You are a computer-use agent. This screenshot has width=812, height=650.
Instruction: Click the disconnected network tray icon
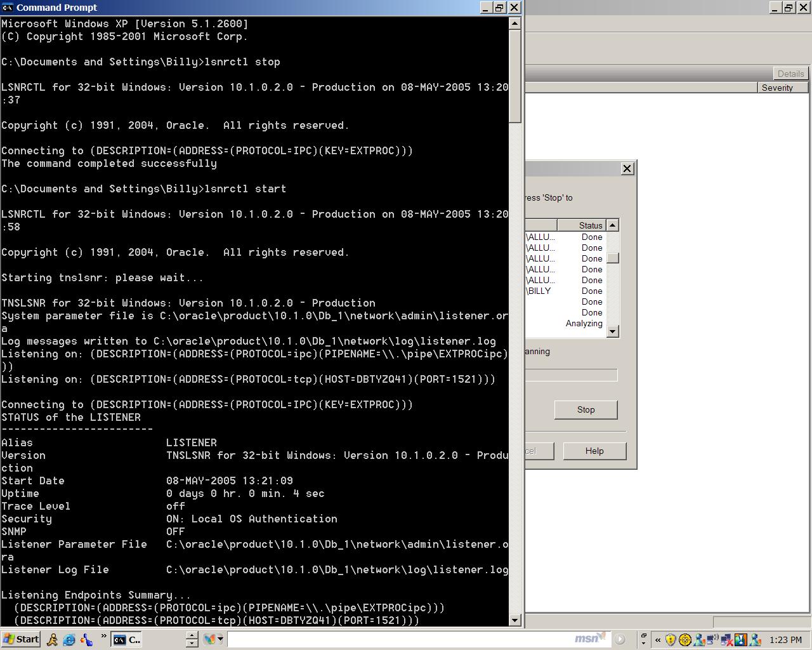pyautogui.click(x=726, y=640)
